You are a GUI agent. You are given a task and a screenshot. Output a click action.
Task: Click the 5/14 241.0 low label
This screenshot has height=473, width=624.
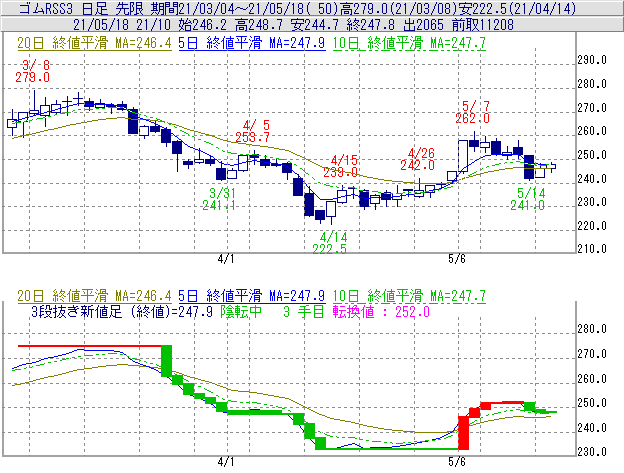click(x=528, y=199)
